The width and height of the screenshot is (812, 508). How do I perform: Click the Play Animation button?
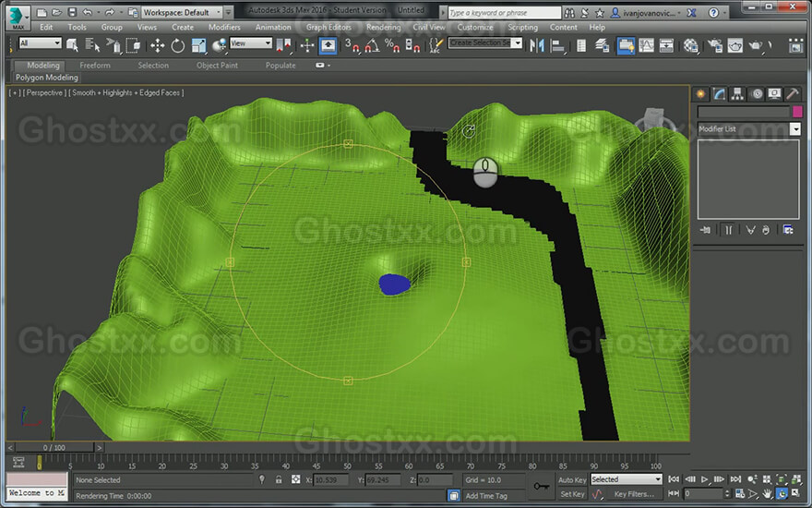pos(704,479)
